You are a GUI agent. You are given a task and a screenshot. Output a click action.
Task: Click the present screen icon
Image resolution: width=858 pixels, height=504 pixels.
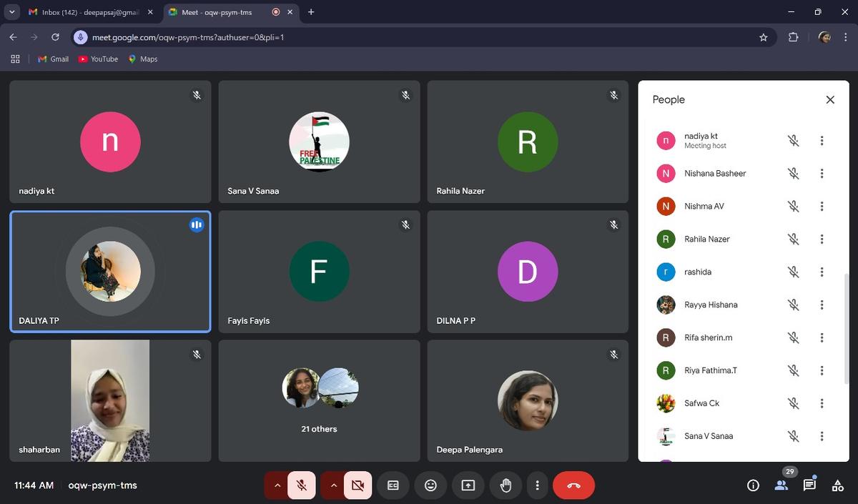(468, 485)
